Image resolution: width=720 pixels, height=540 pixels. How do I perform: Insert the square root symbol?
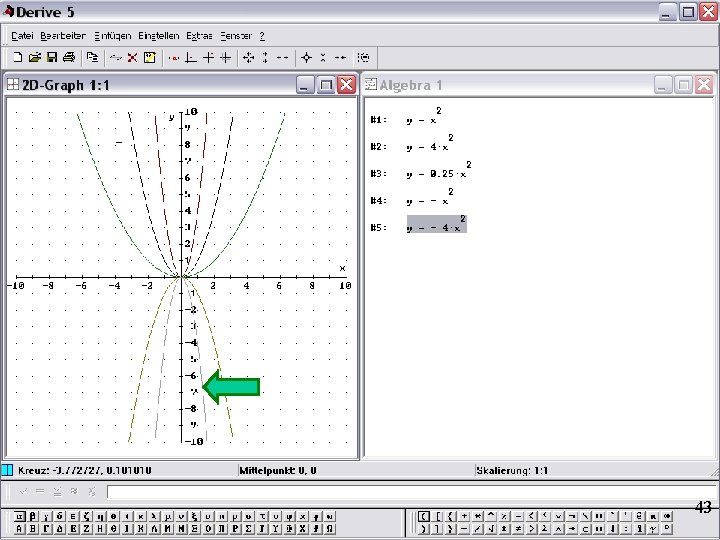click(491, 529)
